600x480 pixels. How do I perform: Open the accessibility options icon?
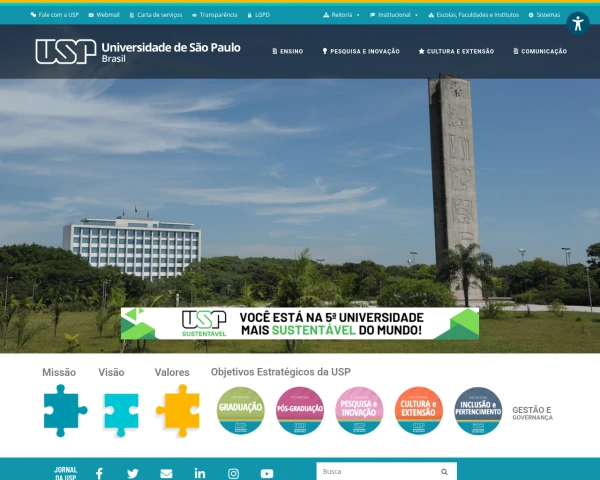577,24
